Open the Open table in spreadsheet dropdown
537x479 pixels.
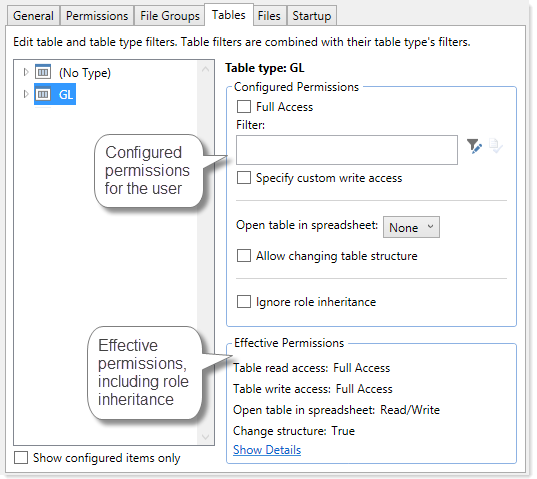click(411, 227)
